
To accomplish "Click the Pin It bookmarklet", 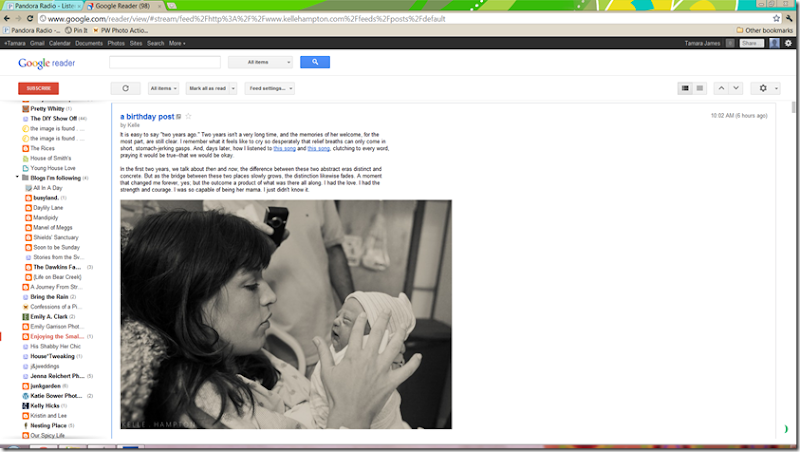I will (x=76, y=31).
